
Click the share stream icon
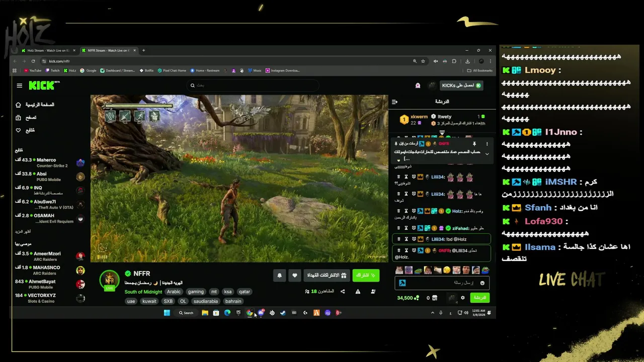tap(343, 292)
